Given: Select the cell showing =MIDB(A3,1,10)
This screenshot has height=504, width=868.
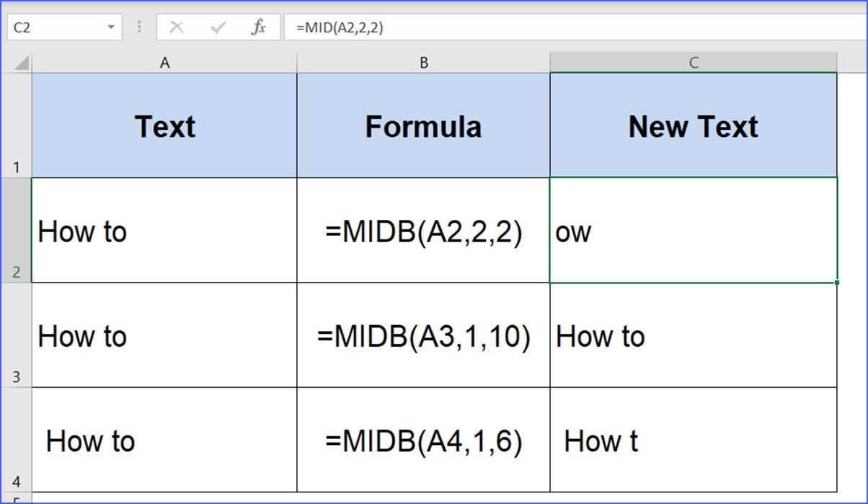Looking at the screenshot, I should 423,336.
